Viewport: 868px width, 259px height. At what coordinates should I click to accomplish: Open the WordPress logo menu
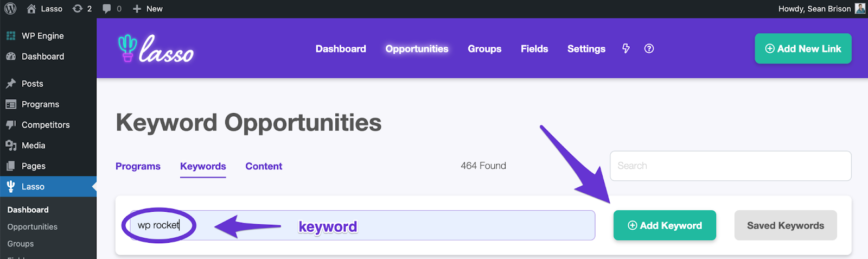click(10, 9)
